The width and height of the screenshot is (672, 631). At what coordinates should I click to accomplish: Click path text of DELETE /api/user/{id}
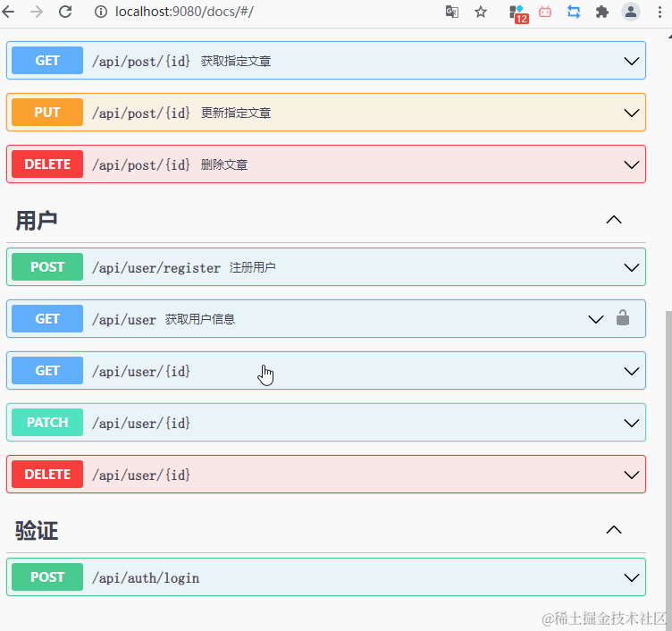141,475
